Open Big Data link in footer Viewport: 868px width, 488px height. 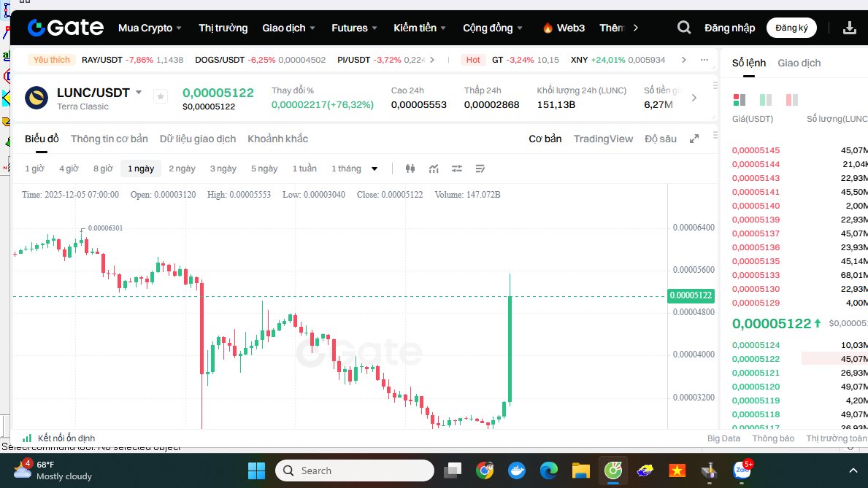click(x=723, y=438)
